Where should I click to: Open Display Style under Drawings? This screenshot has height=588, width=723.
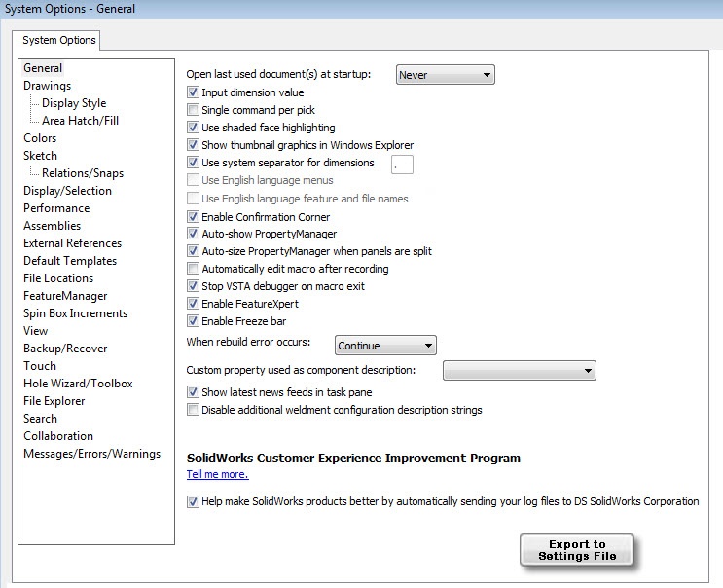[74, 103]
